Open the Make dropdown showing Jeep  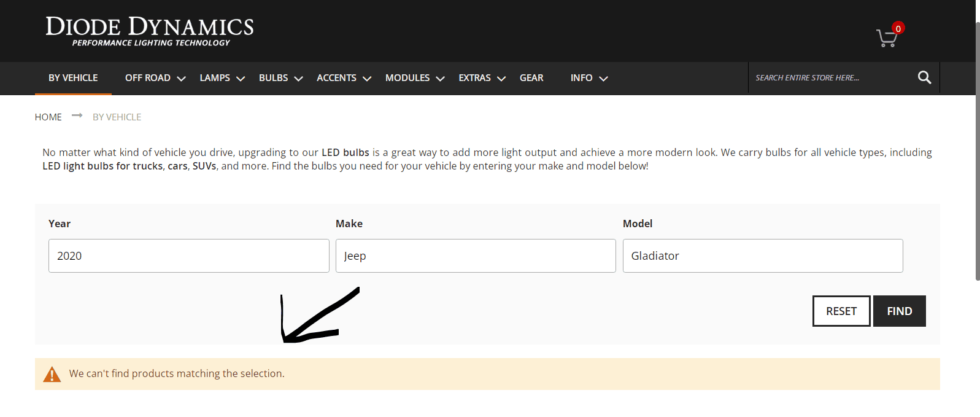pos(476,255)
